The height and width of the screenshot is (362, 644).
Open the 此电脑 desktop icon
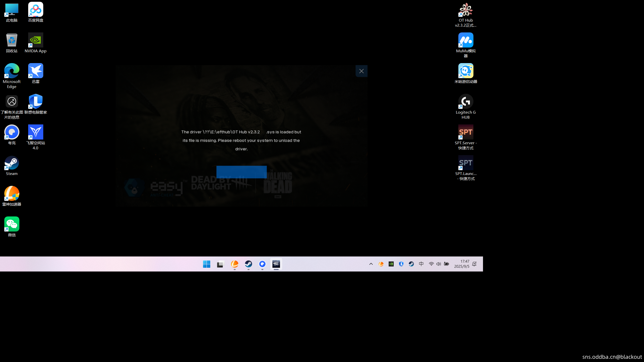click(x=12, y=13)
